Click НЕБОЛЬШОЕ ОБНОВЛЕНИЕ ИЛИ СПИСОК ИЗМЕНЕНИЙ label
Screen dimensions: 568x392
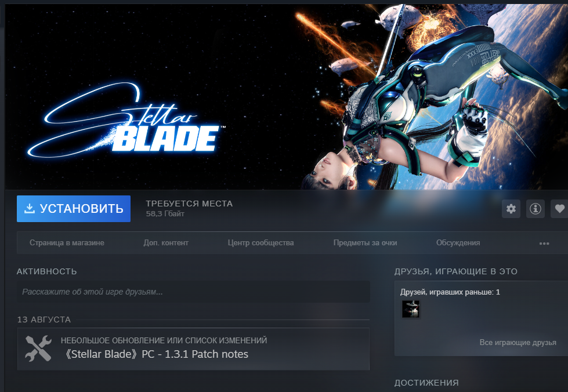click(164, 340)
